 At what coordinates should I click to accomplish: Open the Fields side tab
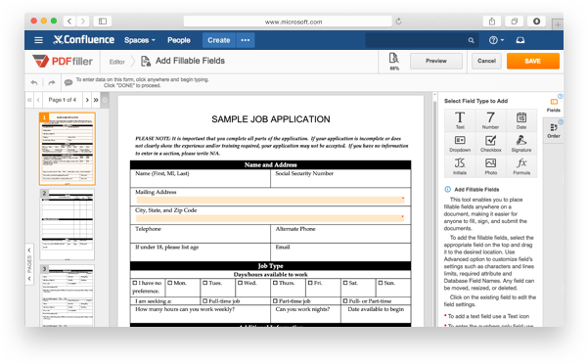(x=554, y=105)
